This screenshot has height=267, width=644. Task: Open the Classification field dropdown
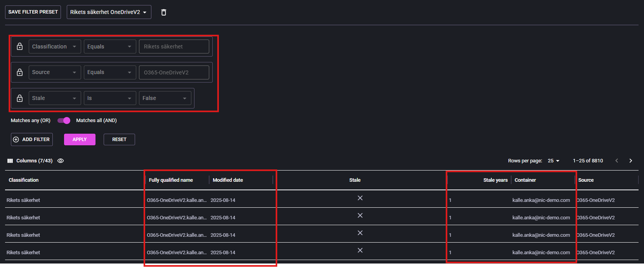(x=55, y=47)
